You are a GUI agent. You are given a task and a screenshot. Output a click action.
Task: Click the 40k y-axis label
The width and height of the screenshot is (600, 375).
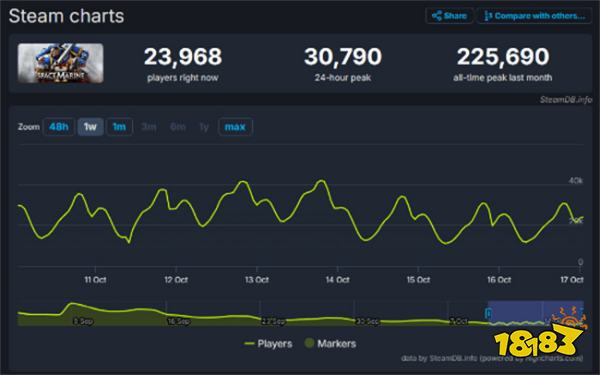tap(576, 181)
